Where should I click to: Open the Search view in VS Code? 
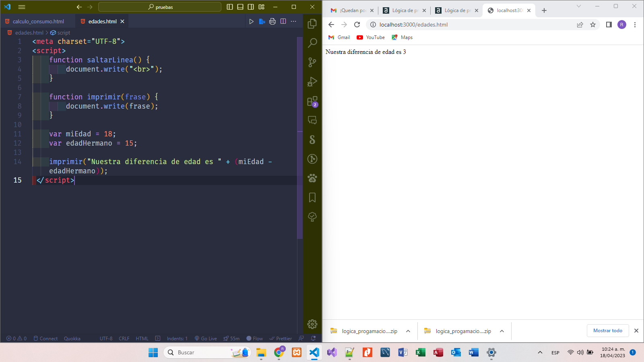coord(312,43)
